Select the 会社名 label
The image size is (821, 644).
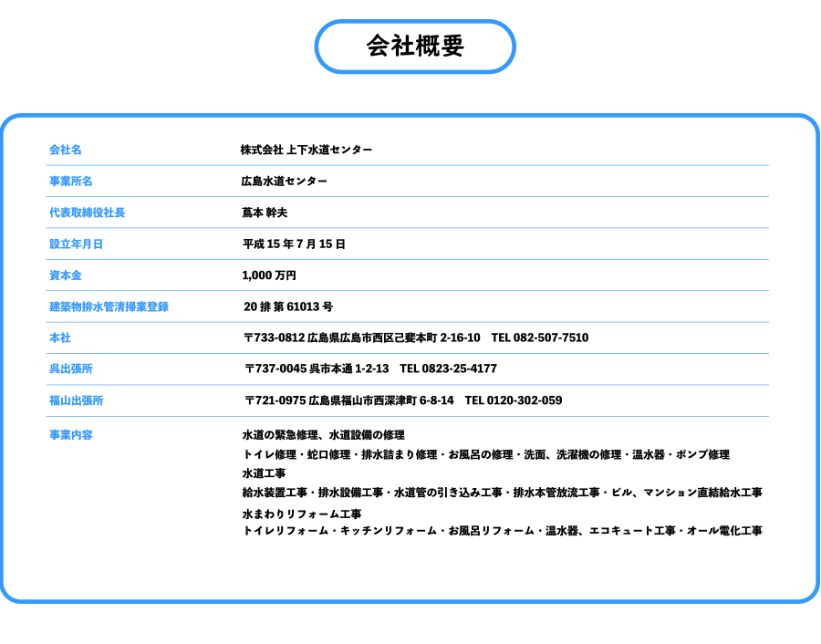tap(66, 150)
